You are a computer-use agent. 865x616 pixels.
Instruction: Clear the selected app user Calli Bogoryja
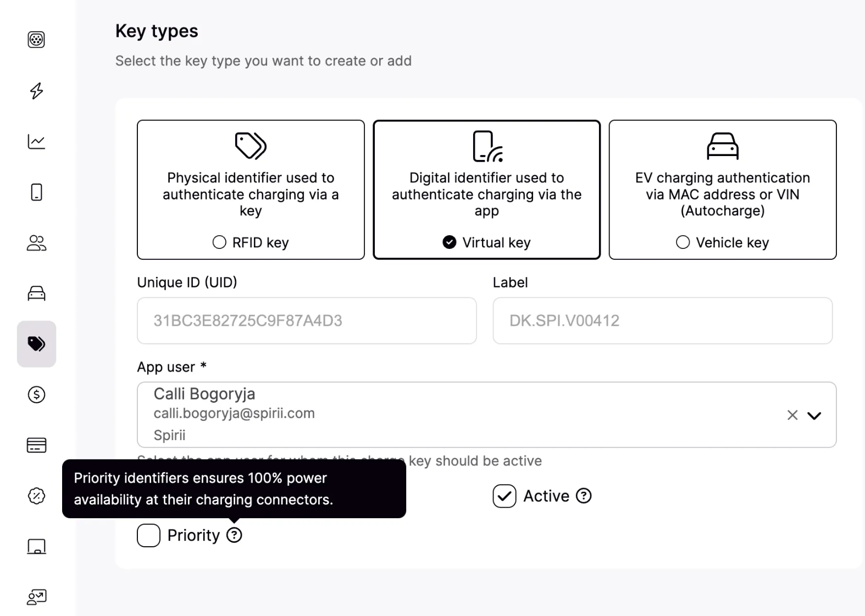[792, 415]
